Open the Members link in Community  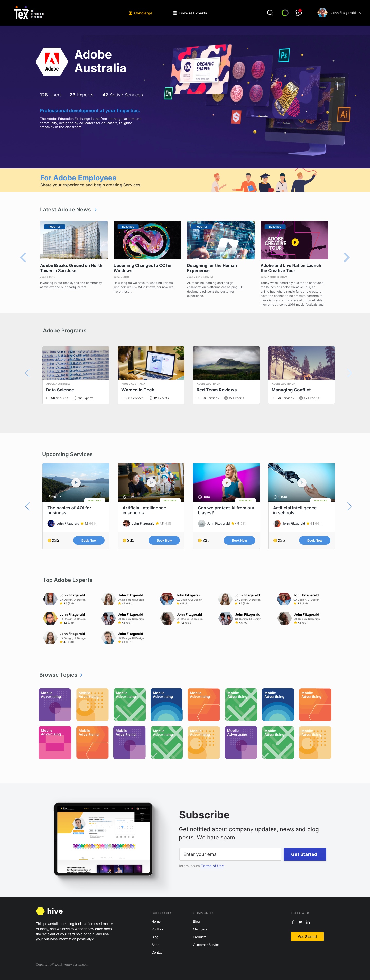tap(200, 929)
